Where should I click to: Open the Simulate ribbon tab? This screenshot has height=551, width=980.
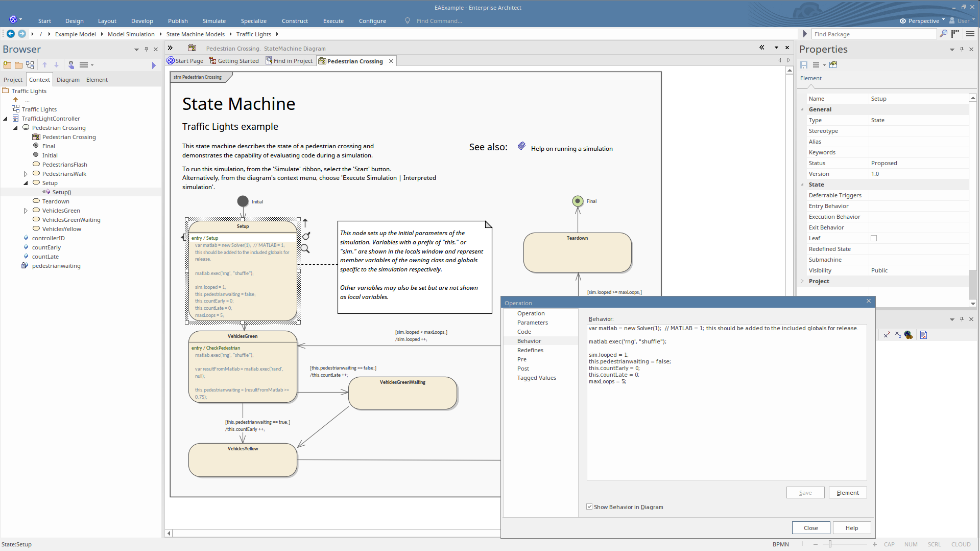pyautogui.click(x=214, y=21)
